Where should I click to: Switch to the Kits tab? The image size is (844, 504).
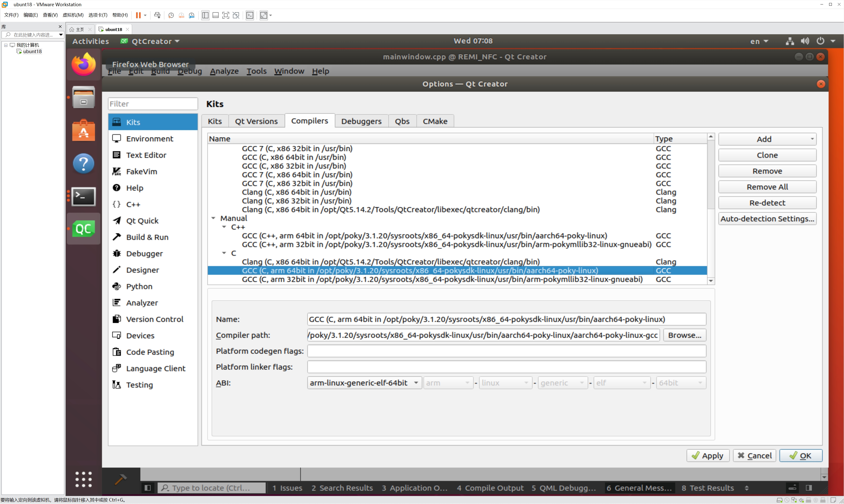215,121
